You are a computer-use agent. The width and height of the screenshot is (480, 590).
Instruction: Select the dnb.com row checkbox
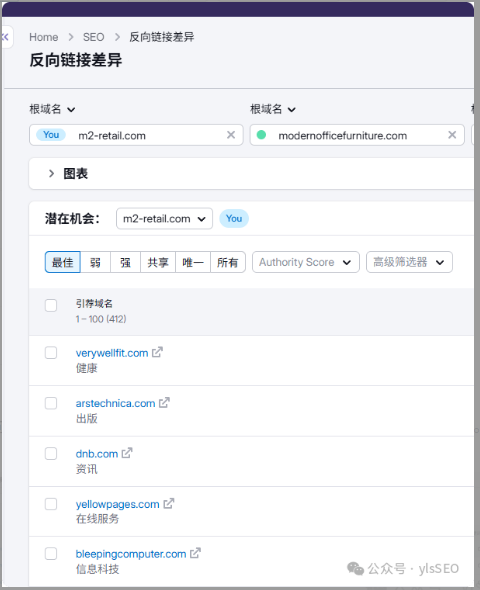tap(51, 453)
